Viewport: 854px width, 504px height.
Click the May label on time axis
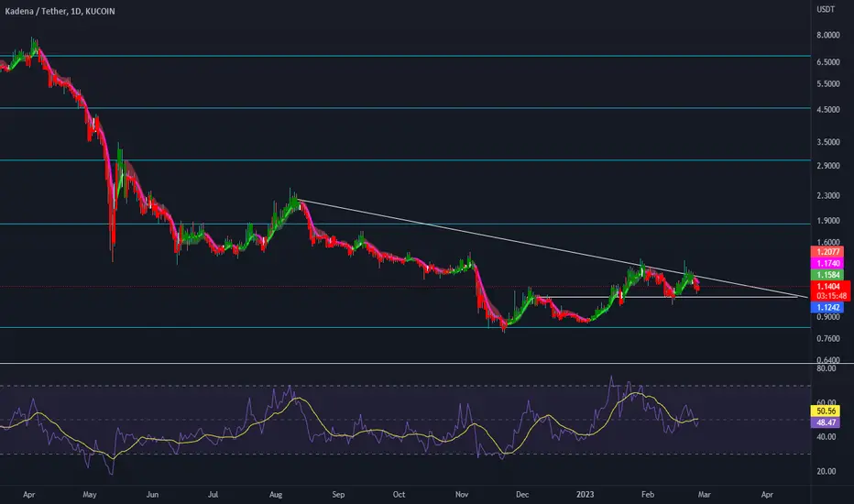tap(89, 495)
